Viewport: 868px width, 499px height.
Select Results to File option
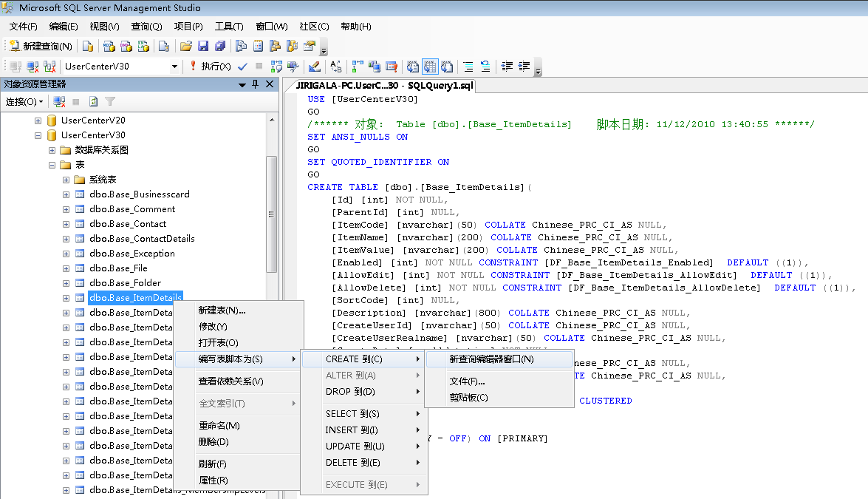pyautogui.click(x=447, y=67)
